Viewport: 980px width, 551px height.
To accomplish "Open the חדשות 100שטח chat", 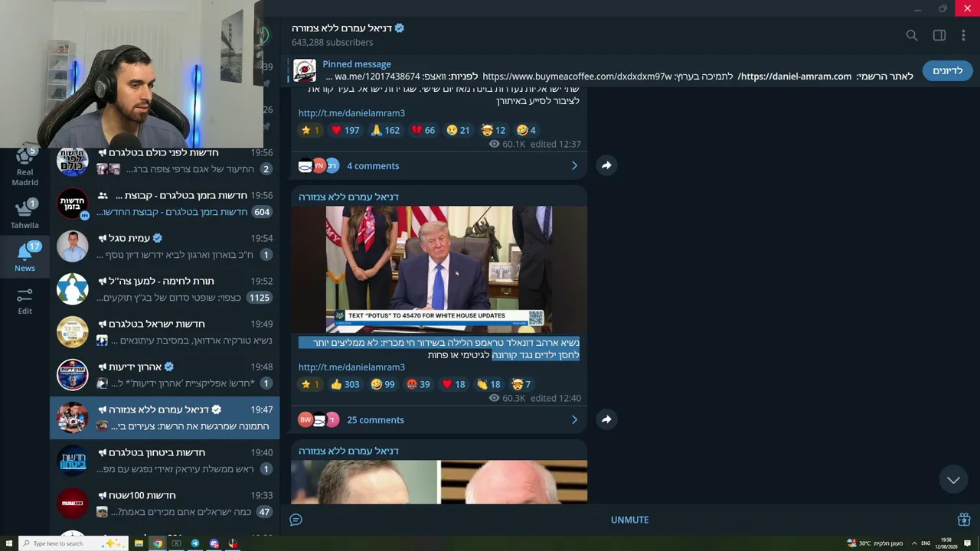I will [165, 504].
